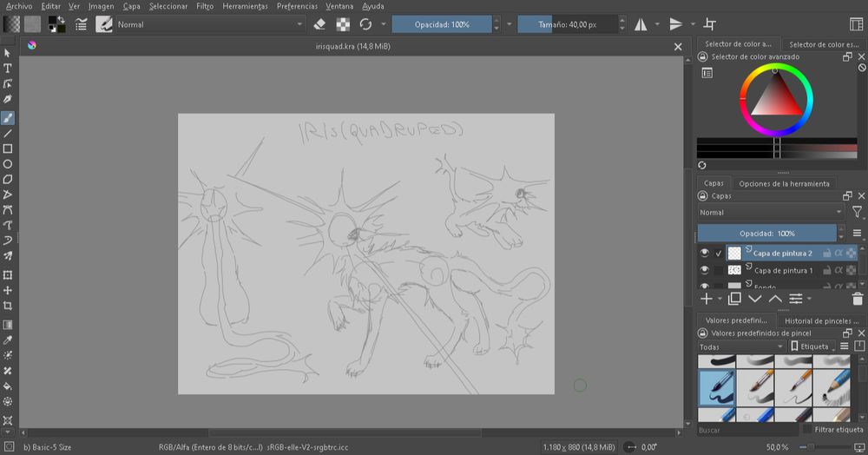Screen dimensions: 868x455
Task: Open the Preferencias menu
Action: (x=297, y=6)
